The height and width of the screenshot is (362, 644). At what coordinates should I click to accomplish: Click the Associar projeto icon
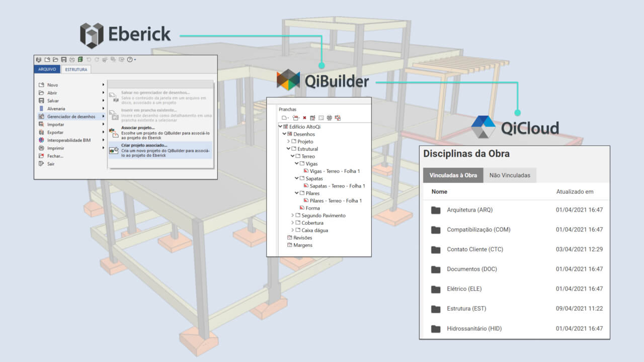(x=114, y=132)
